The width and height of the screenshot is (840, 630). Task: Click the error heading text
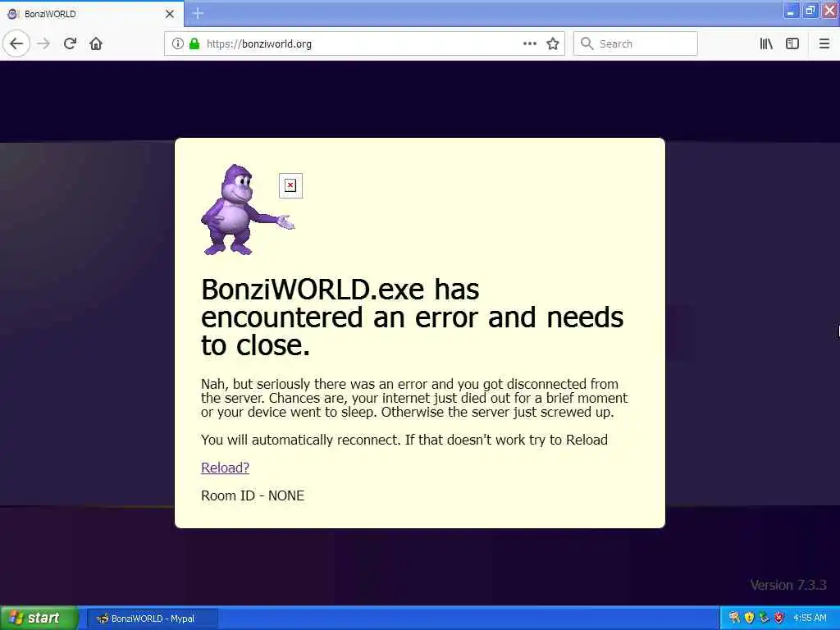coord(412,317)
